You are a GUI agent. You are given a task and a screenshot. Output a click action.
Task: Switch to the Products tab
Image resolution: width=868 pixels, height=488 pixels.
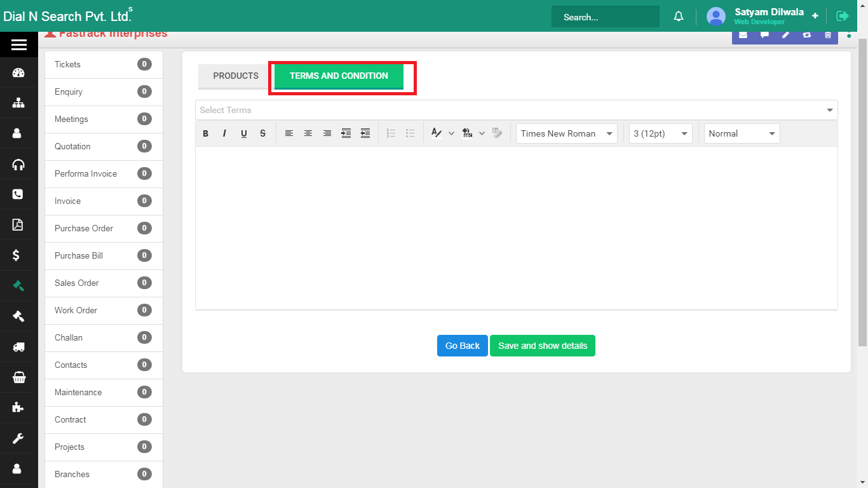[x=236, y=76]
